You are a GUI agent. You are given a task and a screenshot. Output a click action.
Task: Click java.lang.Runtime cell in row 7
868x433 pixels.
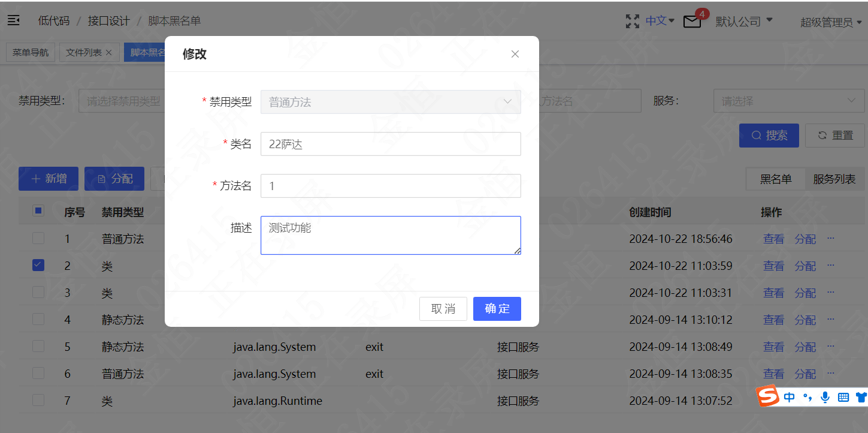(278, 401)
